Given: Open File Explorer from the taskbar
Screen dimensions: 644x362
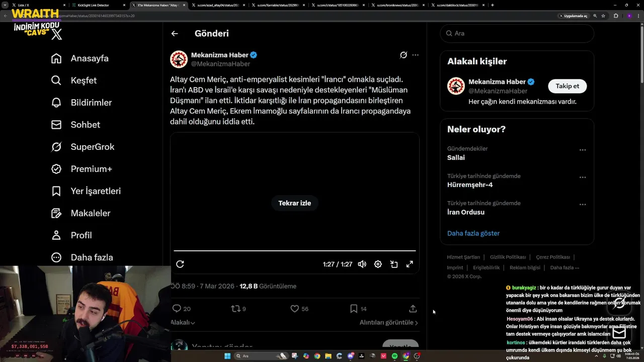Looking at the screenshot, I should coord(328,356).
